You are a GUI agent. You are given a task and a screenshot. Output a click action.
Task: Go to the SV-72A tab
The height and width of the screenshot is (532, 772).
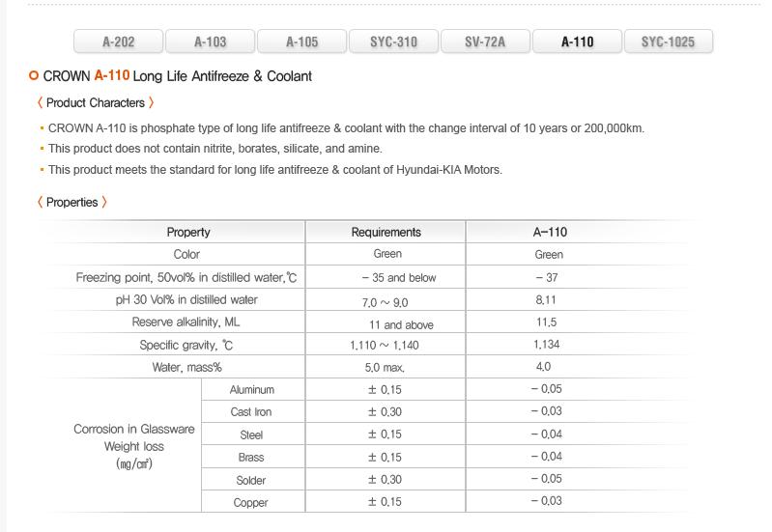pos(485,42)
